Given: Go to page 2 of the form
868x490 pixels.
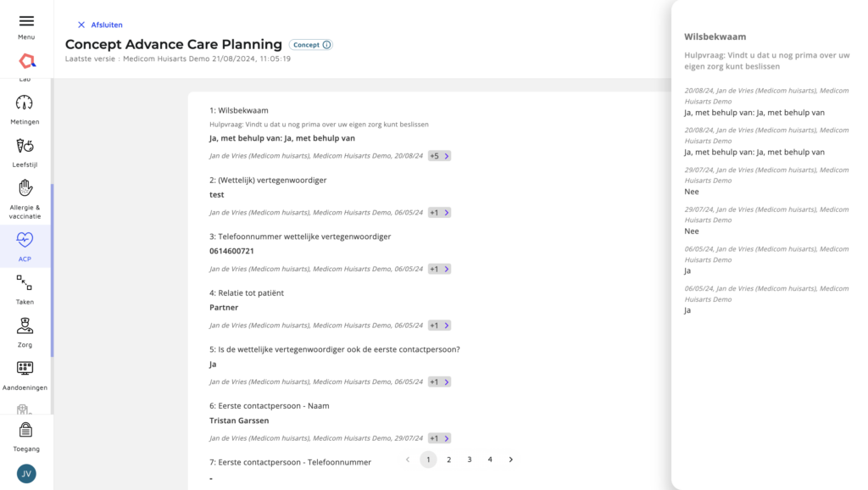Looking at the screenshot, I should pos(449,459).
